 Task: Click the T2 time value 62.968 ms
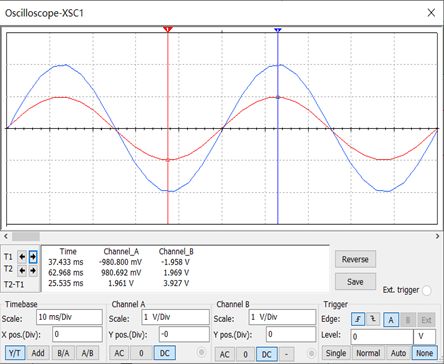point(66,273)
